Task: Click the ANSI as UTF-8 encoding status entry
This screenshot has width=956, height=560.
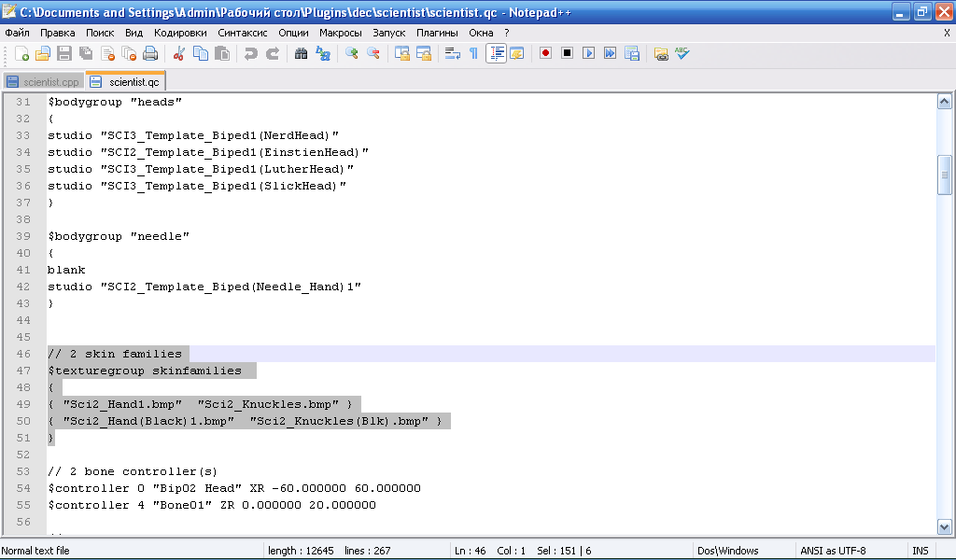Action: (833, 551)
